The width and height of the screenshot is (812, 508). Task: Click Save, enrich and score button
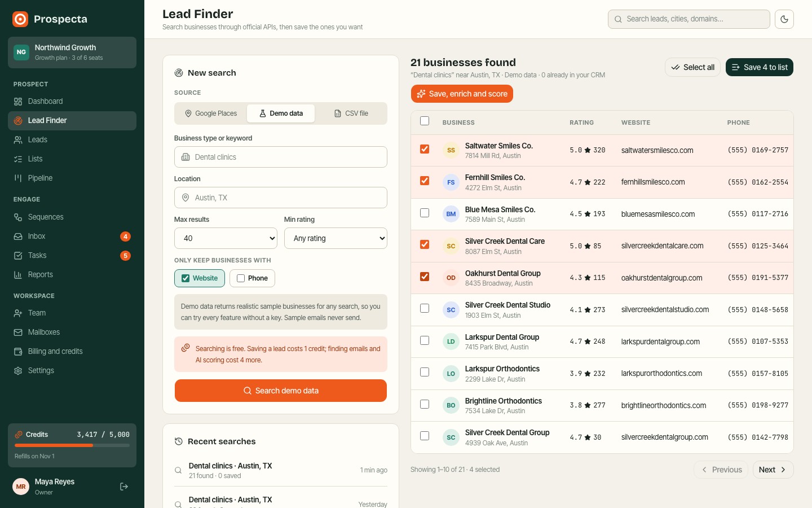(462, 94)
